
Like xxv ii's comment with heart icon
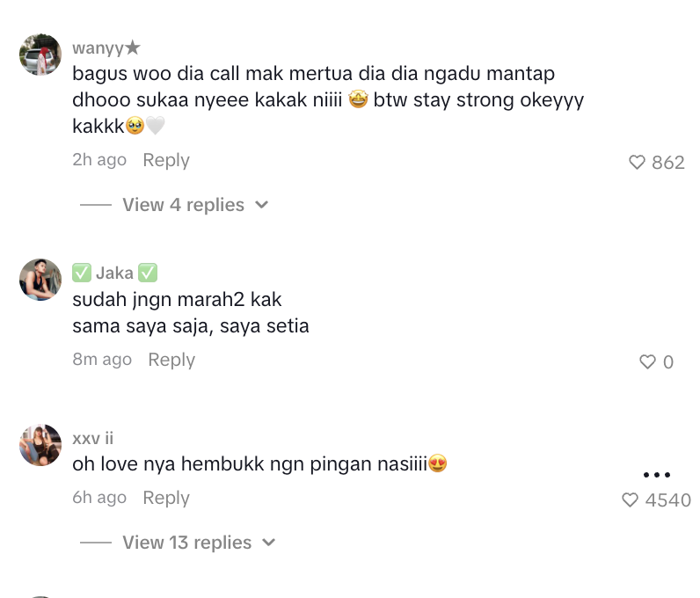(x=630, y=500)
